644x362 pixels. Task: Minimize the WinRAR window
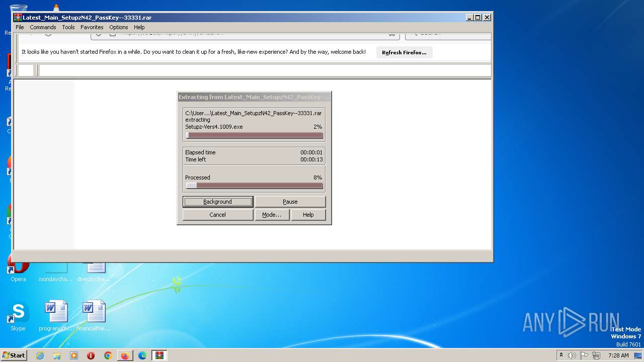click(x=469, y=17)
